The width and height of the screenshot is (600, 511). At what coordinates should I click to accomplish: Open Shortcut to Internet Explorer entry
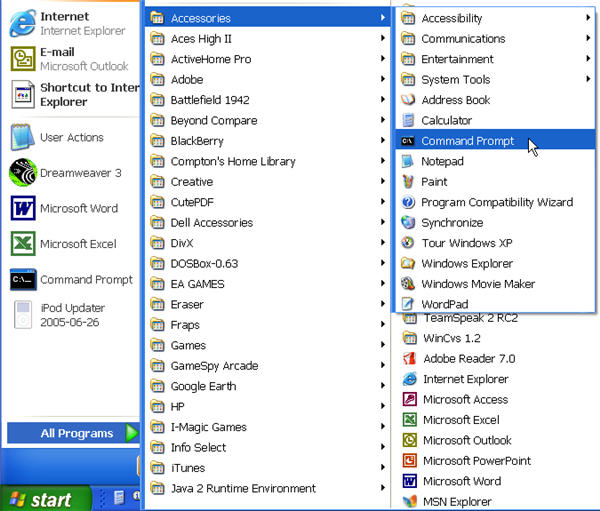(x=74, y=95)
